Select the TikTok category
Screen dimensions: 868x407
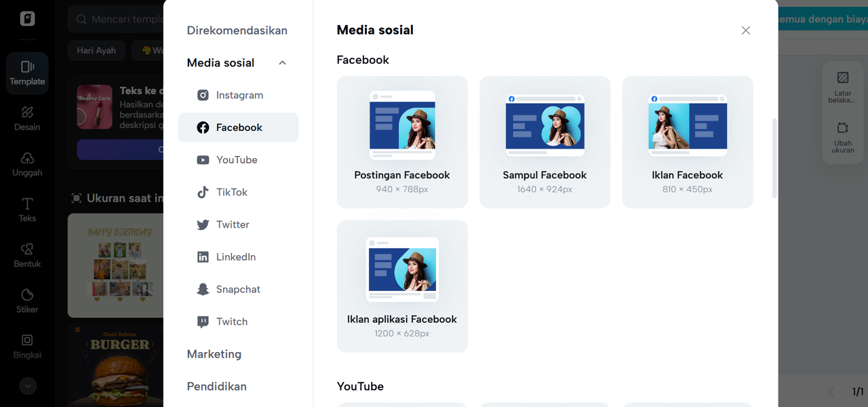point(230,192)
